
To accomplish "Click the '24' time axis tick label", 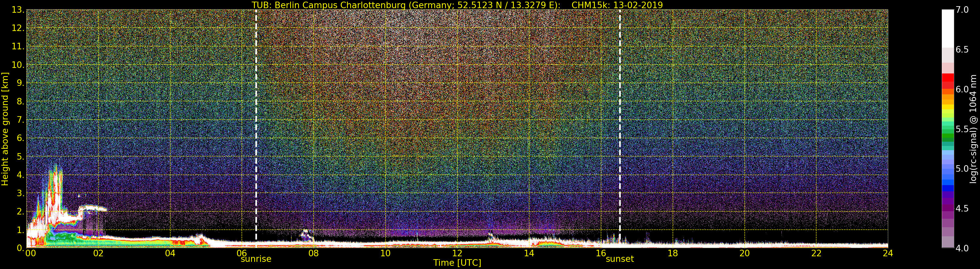I will tap(888, 253).
